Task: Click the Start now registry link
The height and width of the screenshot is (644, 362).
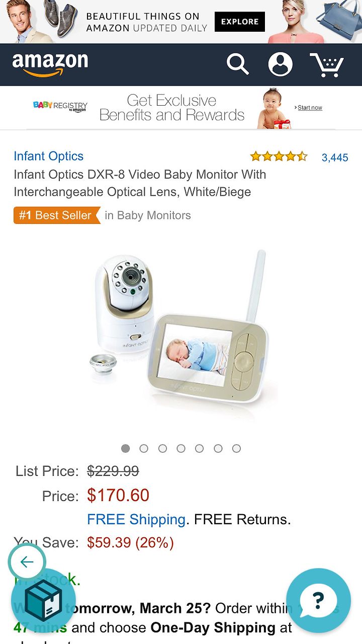Action: pyautogui.click(x=310, y=108)
